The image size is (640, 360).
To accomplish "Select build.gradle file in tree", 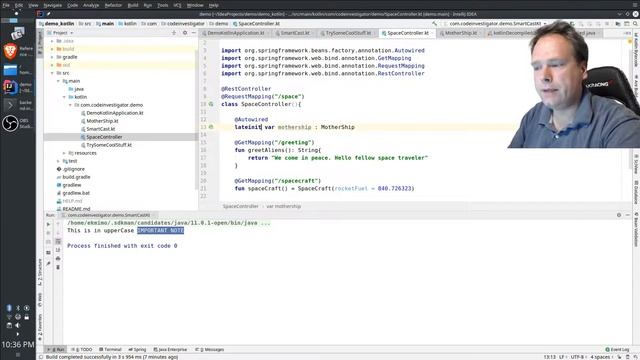I will 76,177.
